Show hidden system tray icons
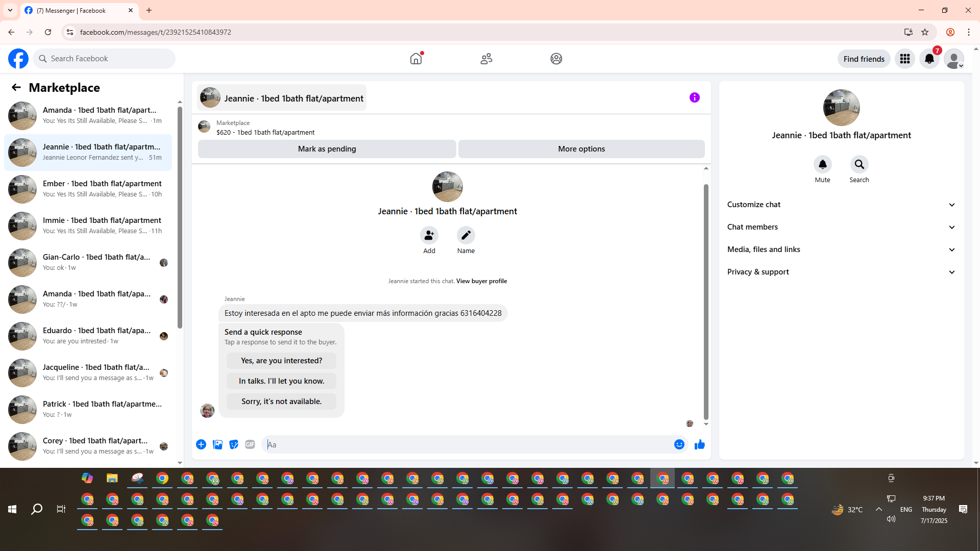 click(x=879, y=509)
